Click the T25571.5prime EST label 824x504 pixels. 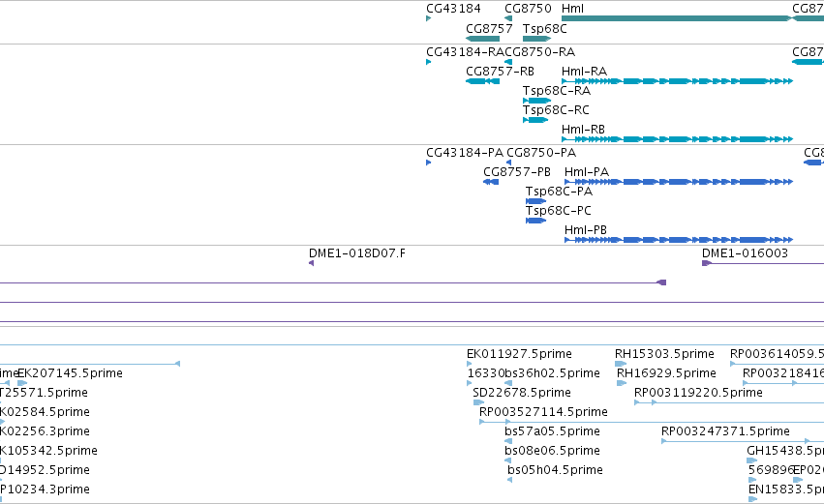(x=44, y=393)
